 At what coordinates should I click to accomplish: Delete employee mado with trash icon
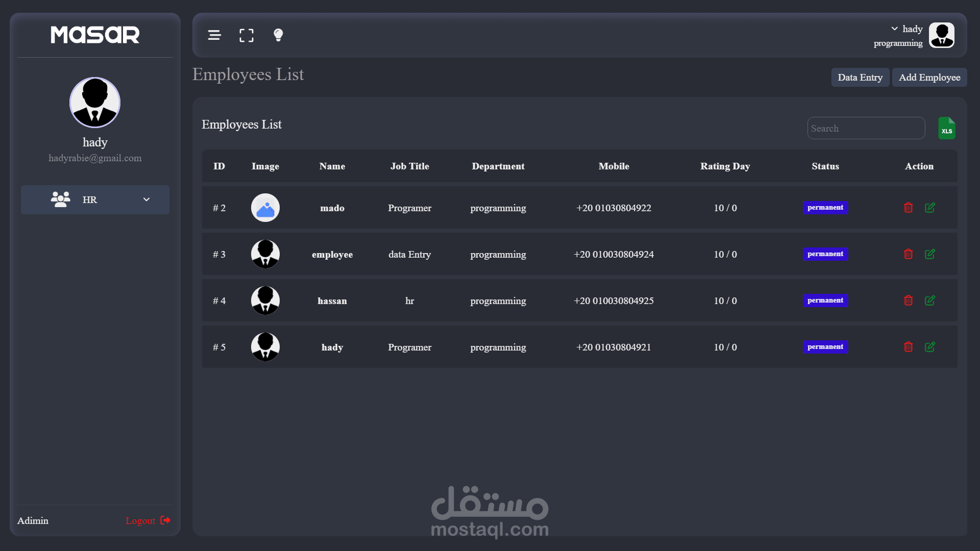click(908, 208)
